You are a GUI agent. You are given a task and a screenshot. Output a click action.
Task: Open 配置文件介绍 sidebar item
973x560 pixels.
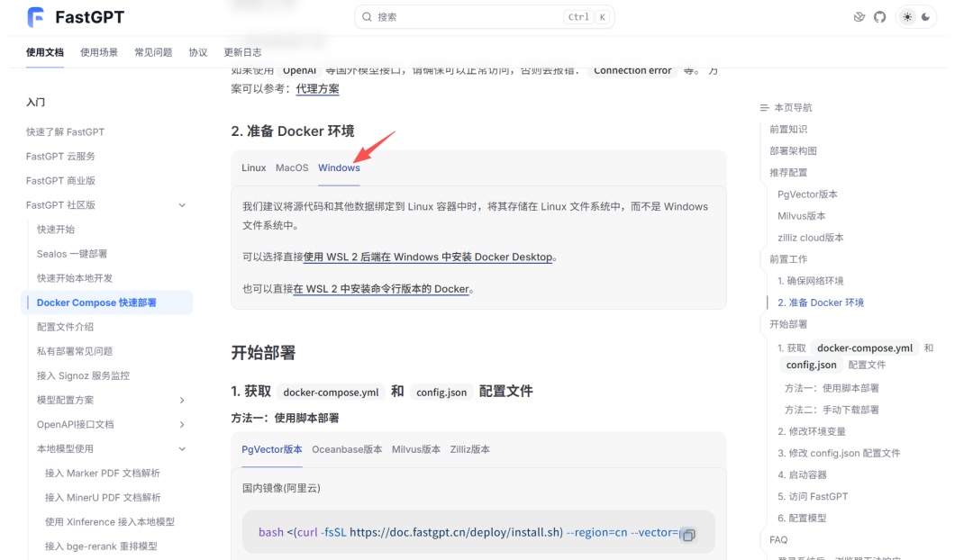pyautogui.click(x=65, y=327)
